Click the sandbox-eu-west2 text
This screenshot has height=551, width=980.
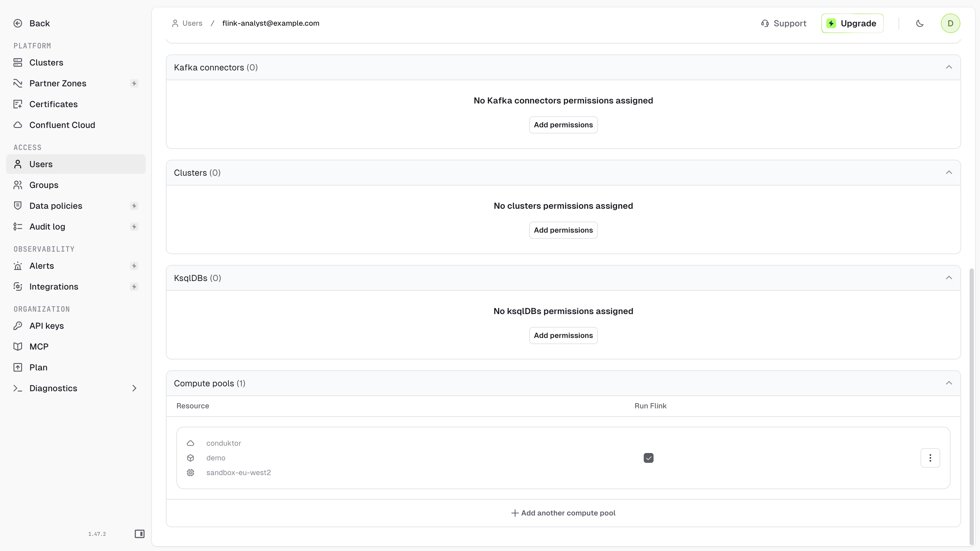point(239,473)
